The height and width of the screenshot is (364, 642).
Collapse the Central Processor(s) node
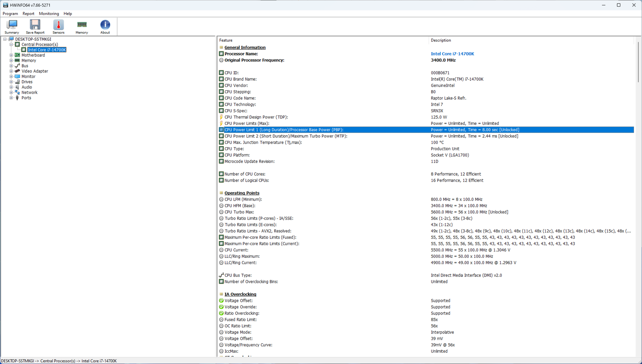pyautogui.click(x=11, y=44)
